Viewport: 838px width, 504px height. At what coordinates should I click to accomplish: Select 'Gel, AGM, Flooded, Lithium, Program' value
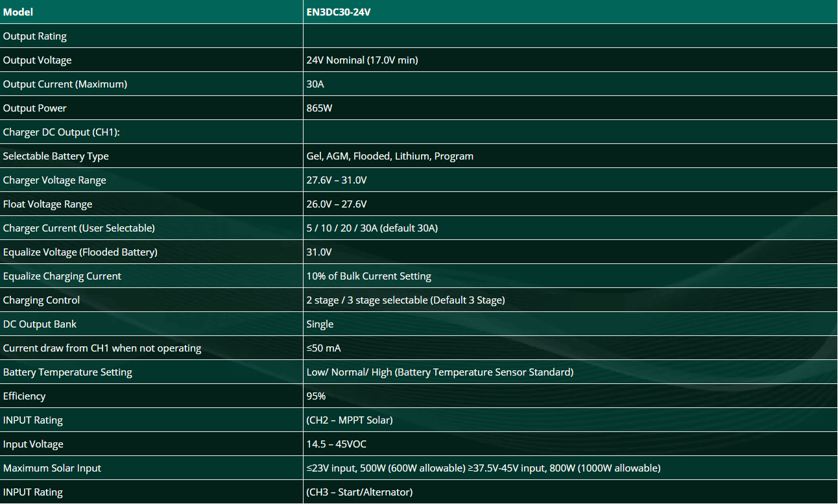pyautogui.click(x=390, y=156)
